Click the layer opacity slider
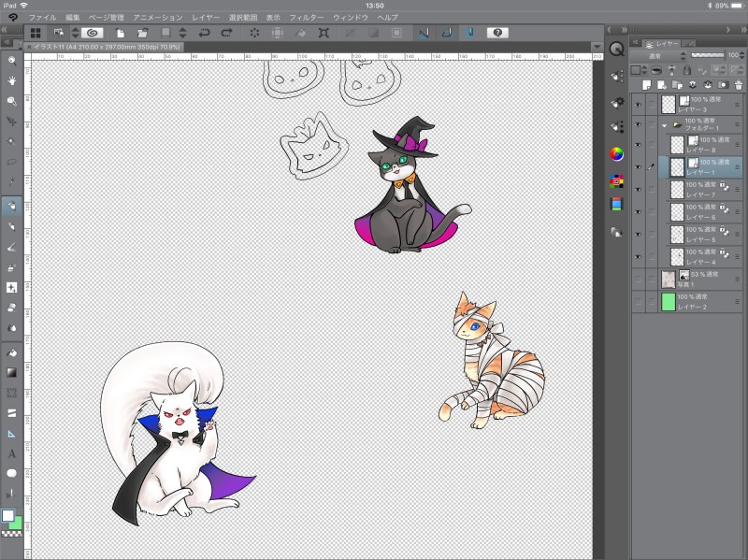748x560 pixels. click(x=710, y=56)
